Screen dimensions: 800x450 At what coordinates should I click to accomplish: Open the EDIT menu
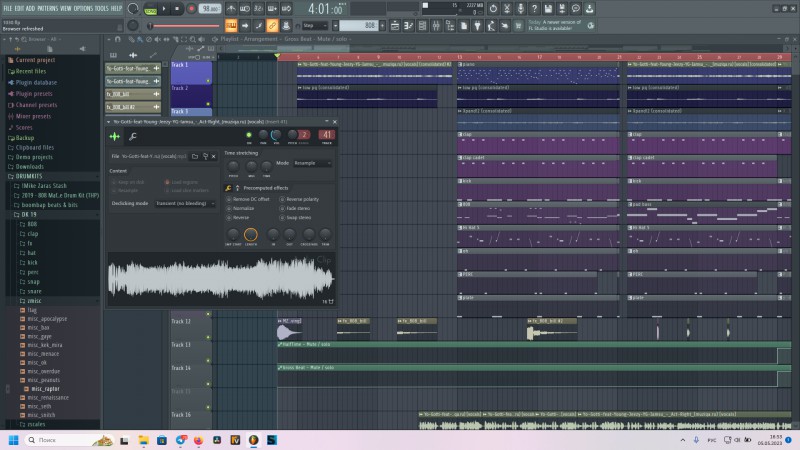pos(19,8)
